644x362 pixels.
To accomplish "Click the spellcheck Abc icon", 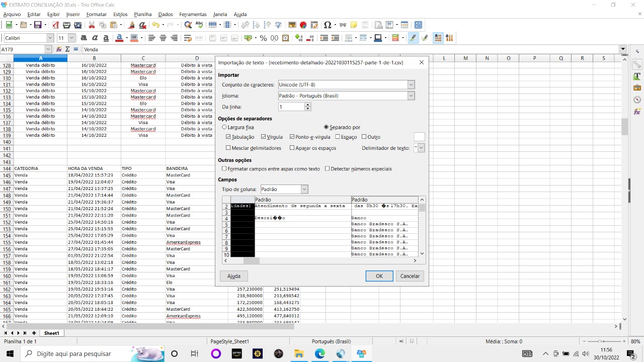I will point(199,25).
